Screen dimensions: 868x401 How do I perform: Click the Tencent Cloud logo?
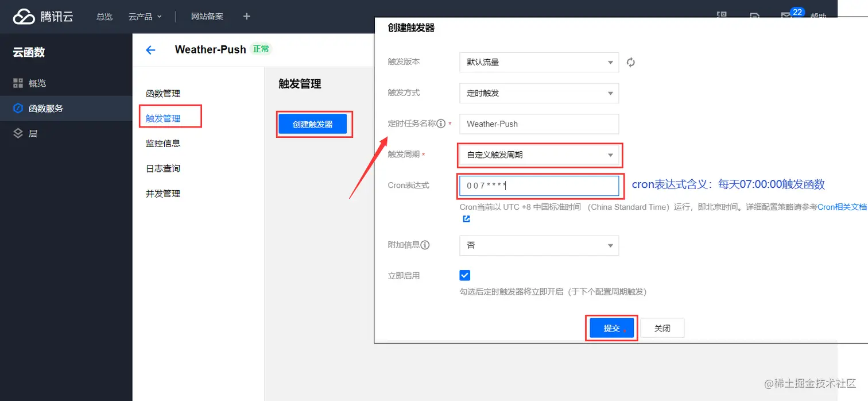tap(43, 17)
